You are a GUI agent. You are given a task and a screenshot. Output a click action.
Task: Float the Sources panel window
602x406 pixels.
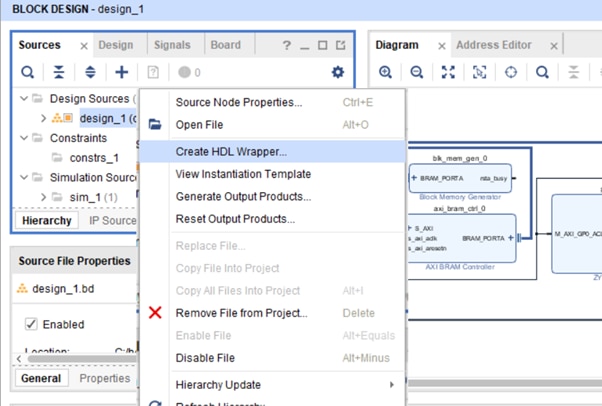point(341,45)
